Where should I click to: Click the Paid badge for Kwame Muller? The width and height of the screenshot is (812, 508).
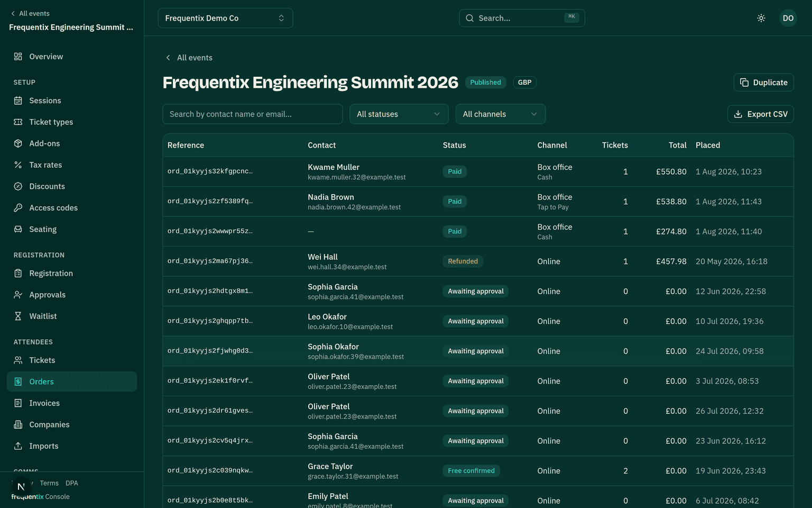pos(455,171)
